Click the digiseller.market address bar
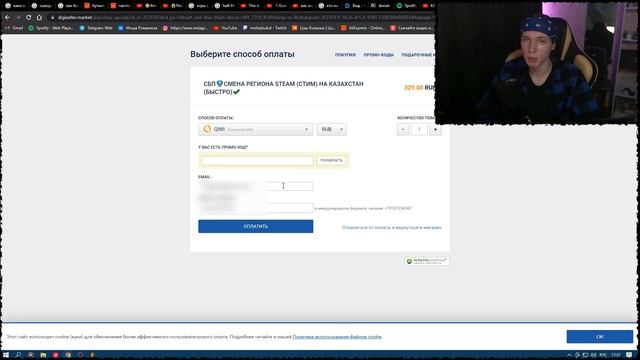This screenshot has height=360, width=640. 241,18
